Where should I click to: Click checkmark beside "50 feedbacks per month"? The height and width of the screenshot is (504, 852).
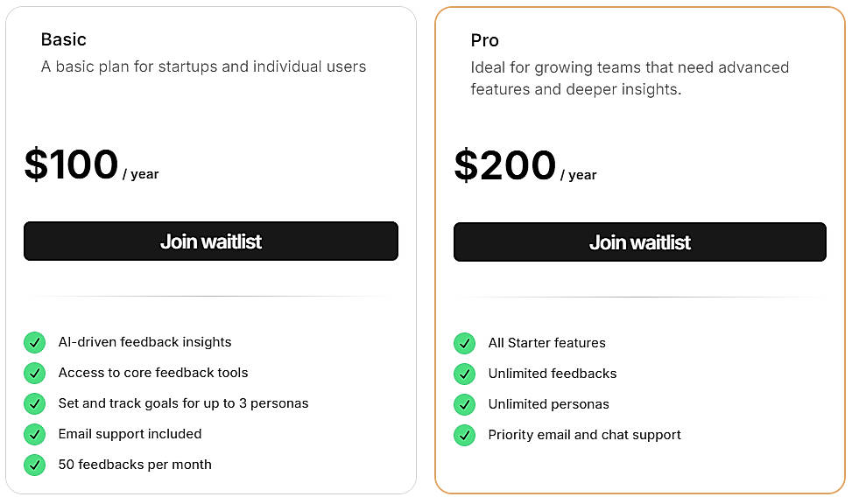(34, 465)
